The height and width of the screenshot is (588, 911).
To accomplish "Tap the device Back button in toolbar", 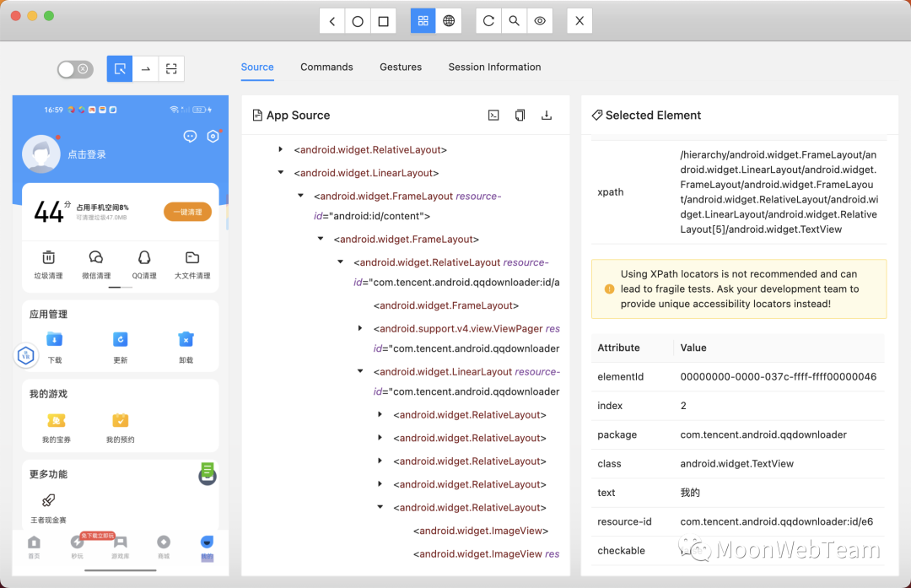I will point(332,21).
